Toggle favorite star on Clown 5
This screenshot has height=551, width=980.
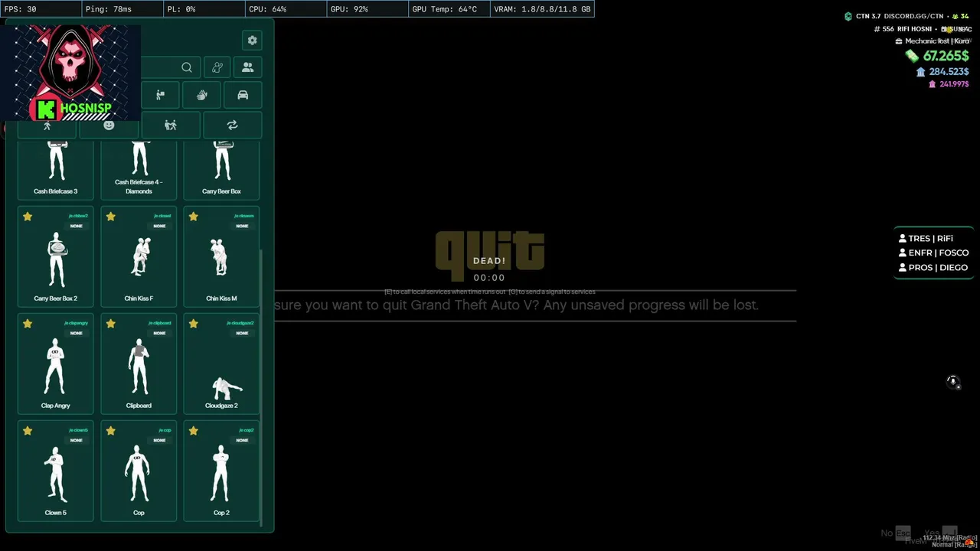[x=28, y=431]
